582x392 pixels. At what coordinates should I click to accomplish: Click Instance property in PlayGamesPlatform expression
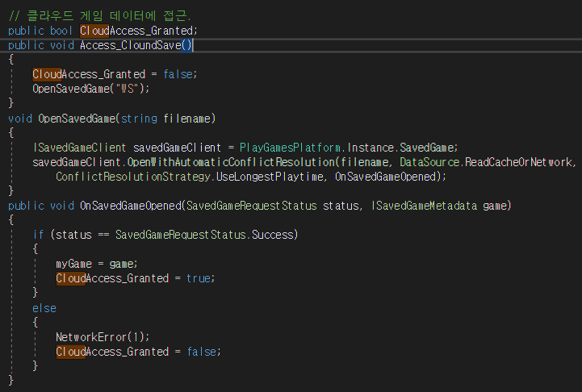click(x=370, y=148)
